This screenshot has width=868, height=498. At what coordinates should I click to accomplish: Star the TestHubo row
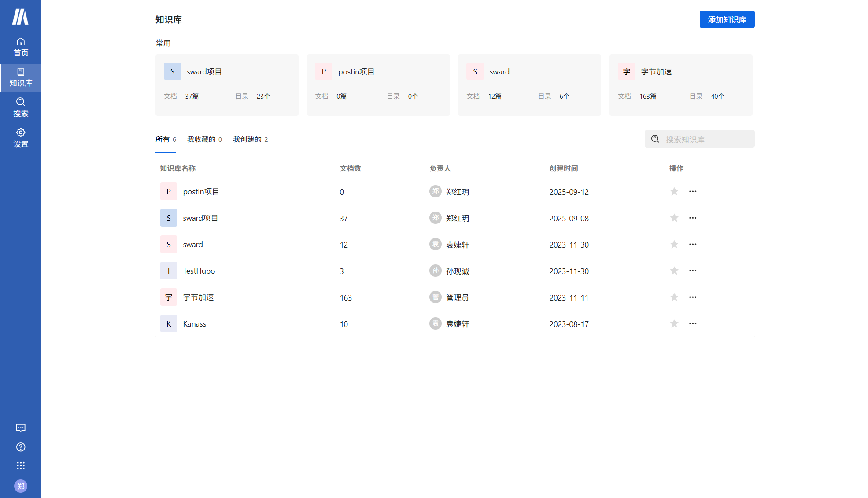tap(674, 271)
